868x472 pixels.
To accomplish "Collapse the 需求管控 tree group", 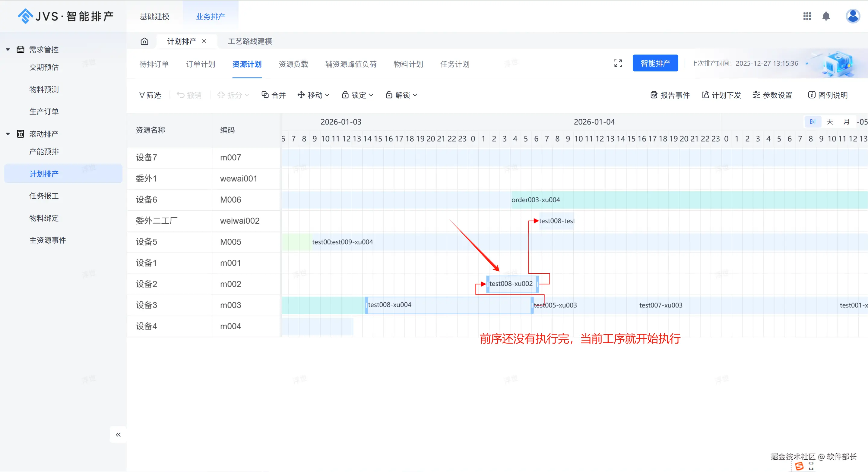I will (x=8, y=50).
